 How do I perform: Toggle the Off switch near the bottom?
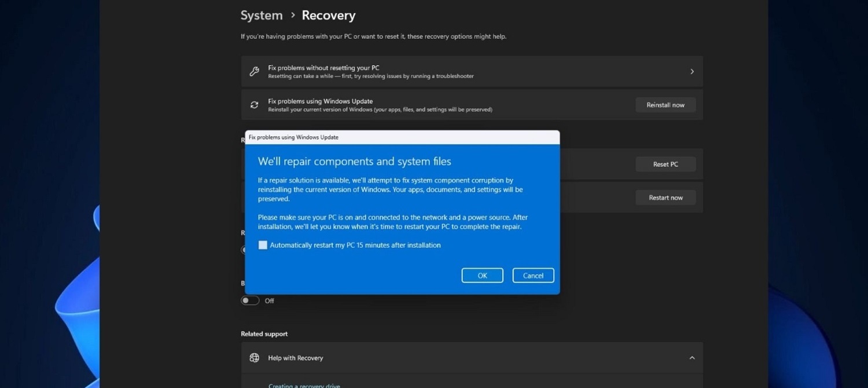point(250,300)
